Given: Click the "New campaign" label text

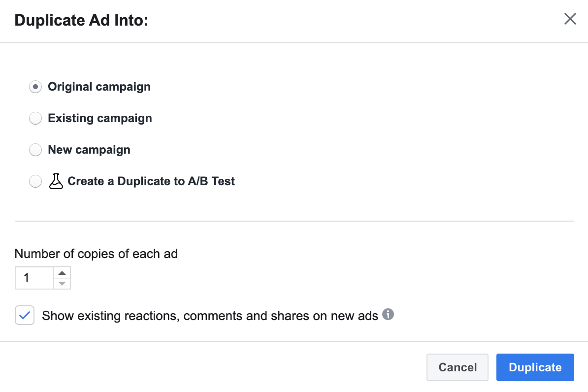Looking at the screenshot, I should pyautogui.click(x=89, y=150).
